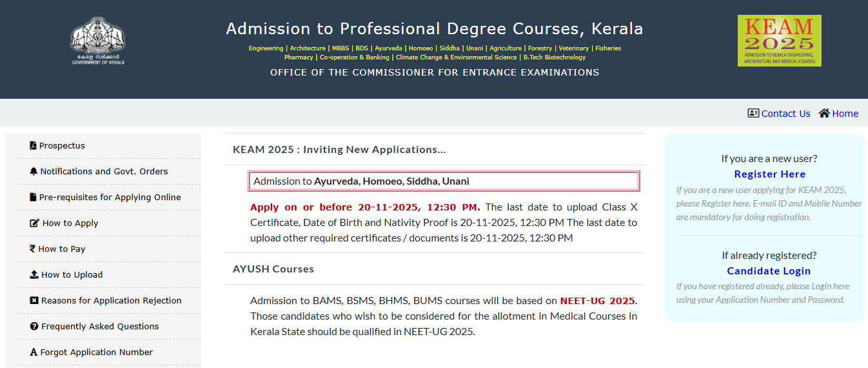Image resolution: width=868 pixels, height=368 pixels.
Task: Go to the Home link
Action: tap(845, 114)
